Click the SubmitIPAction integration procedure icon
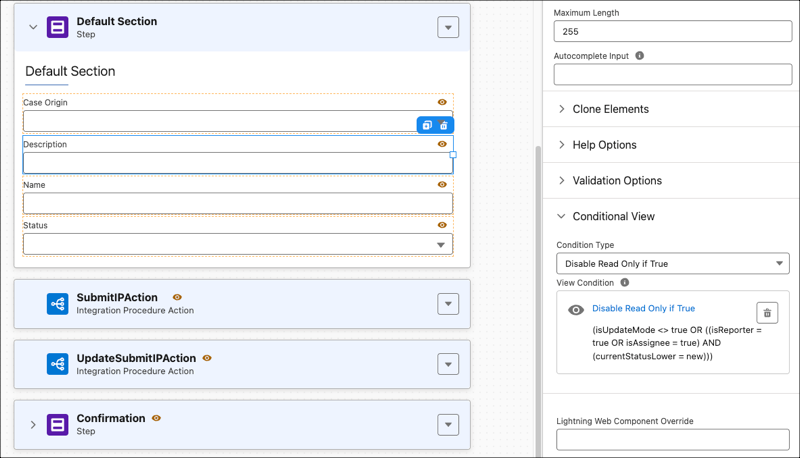This screenshot has height=458, width=800. click(x=57, y=304)
